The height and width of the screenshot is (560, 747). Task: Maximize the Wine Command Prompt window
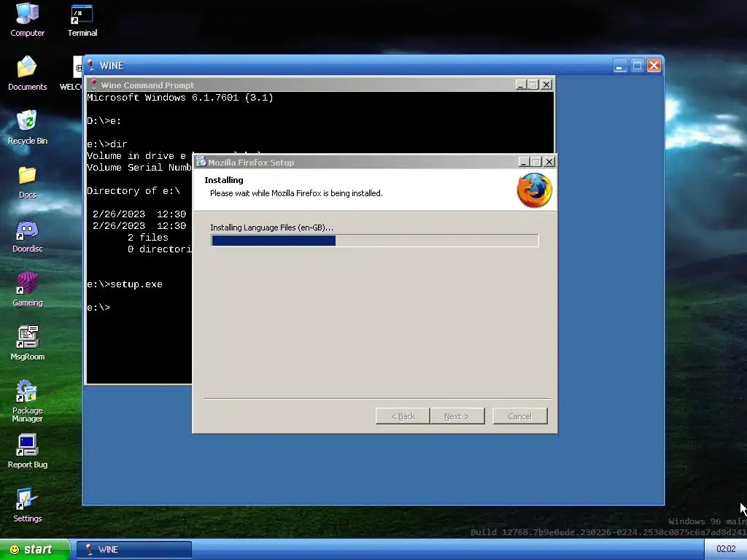point(533,85)
